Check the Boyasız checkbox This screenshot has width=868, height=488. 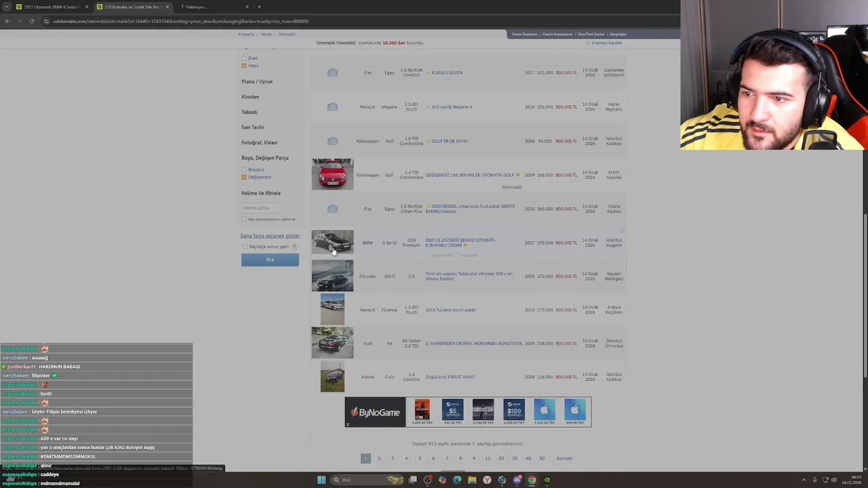tap(244, 169)
